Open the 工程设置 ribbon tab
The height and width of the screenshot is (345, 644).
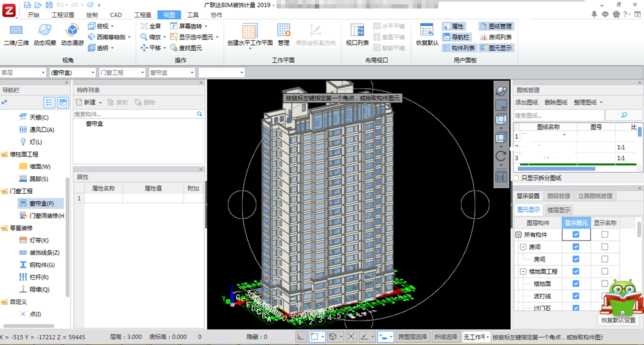coord(63,15)
